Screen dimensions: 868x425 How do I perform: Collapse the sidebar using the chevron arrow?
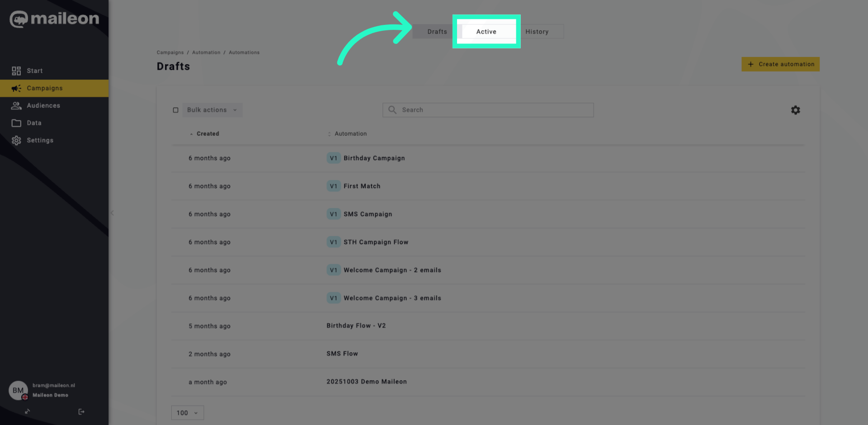112,213
